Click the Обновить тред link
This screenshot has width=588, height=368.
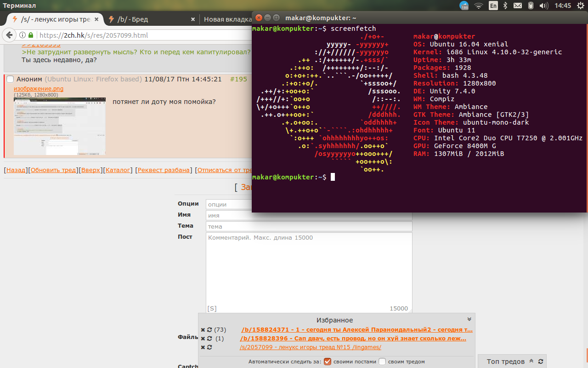tap(53, 170)
